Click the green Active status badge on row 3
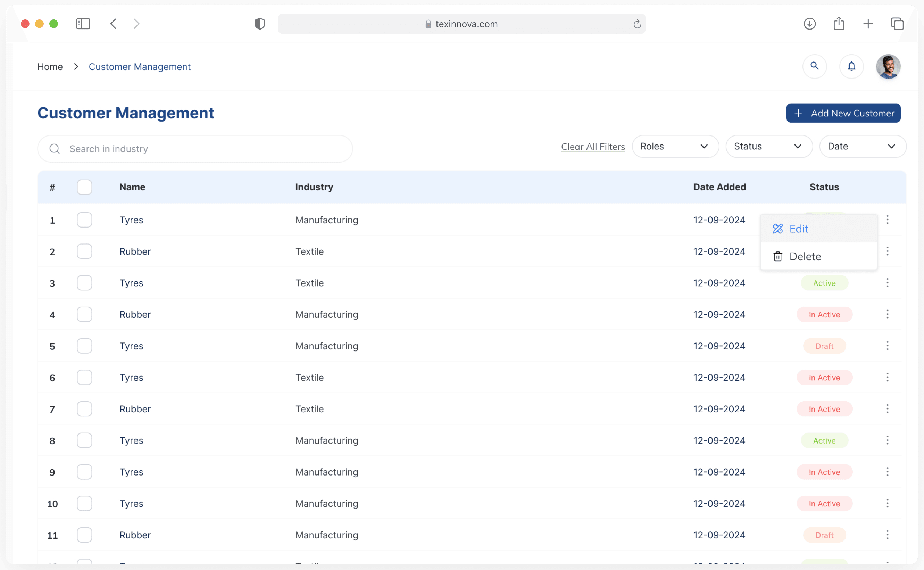Screen dimensions: 924x570 (824, 283)
